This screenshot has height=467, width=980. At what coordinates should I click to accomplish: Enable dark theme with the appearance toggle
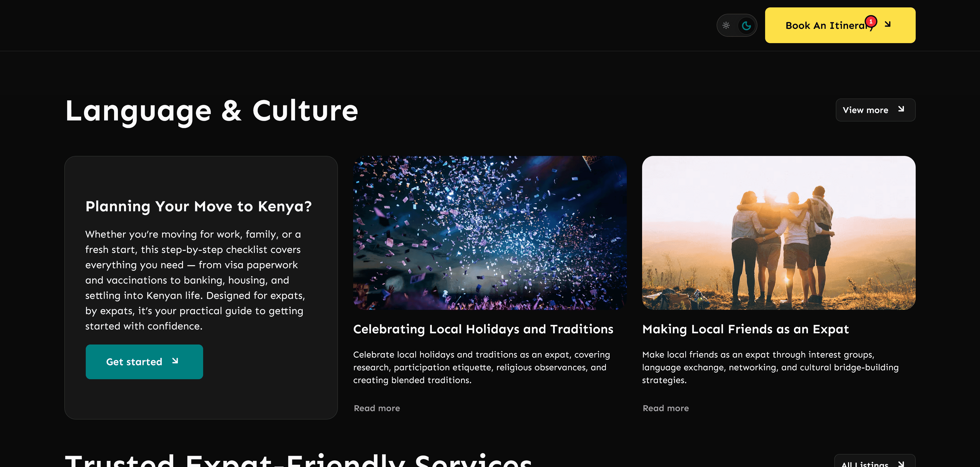(747, 26)
